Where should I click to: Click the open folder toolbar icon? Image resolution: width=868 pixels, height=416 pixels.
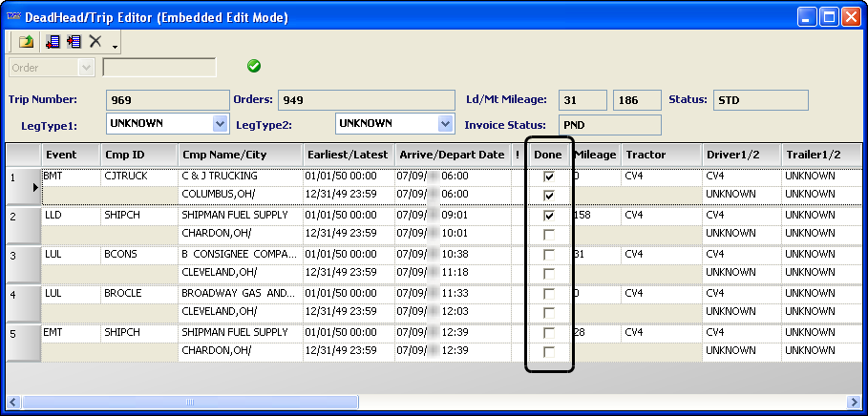point(26,41)
